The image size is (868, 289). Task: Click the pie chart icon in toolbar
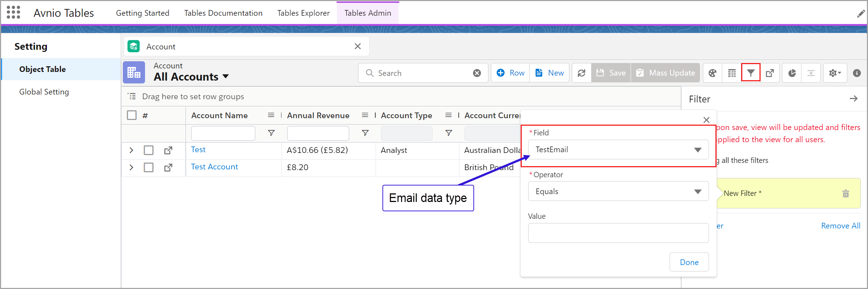tap(792, 73)
